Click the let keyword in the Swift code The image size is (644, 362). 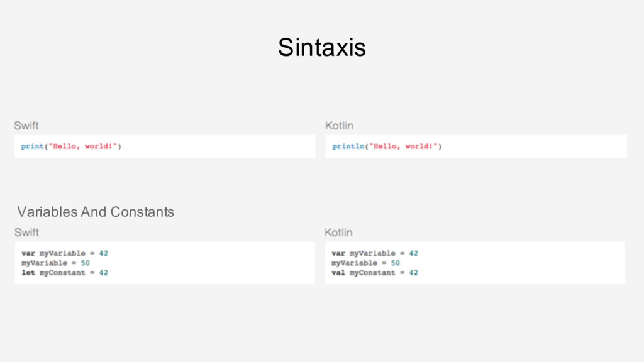coord(28,273)
